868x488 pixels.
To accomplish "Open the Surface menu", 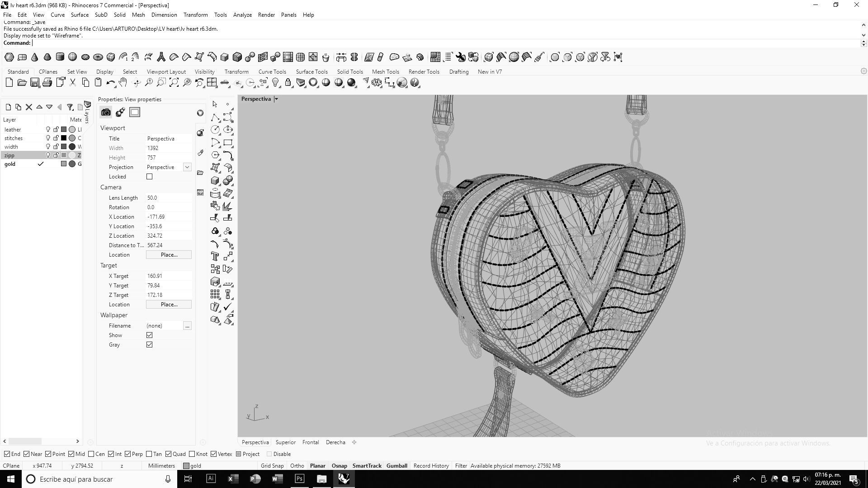I will coord(80,15).
